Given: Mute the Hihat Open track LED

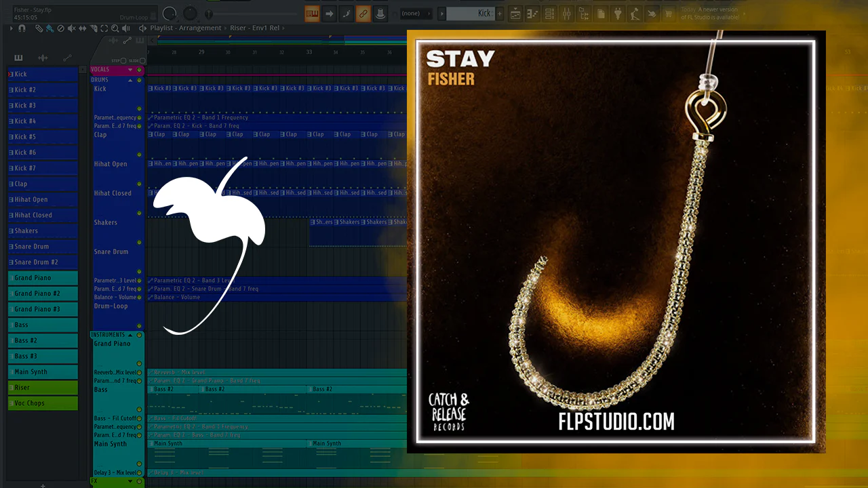Looking at the screenshot, I should [140, 184].
